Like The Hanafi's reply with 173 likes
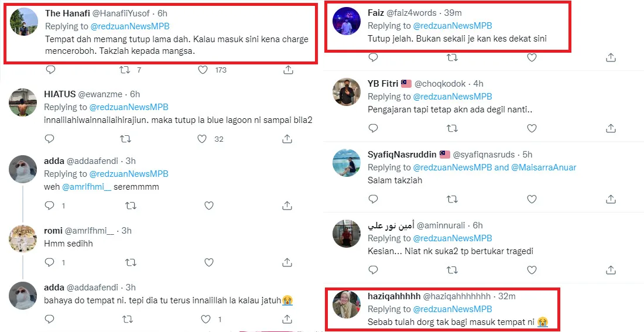This screenshot has width=644, height=332. point(203,70)
